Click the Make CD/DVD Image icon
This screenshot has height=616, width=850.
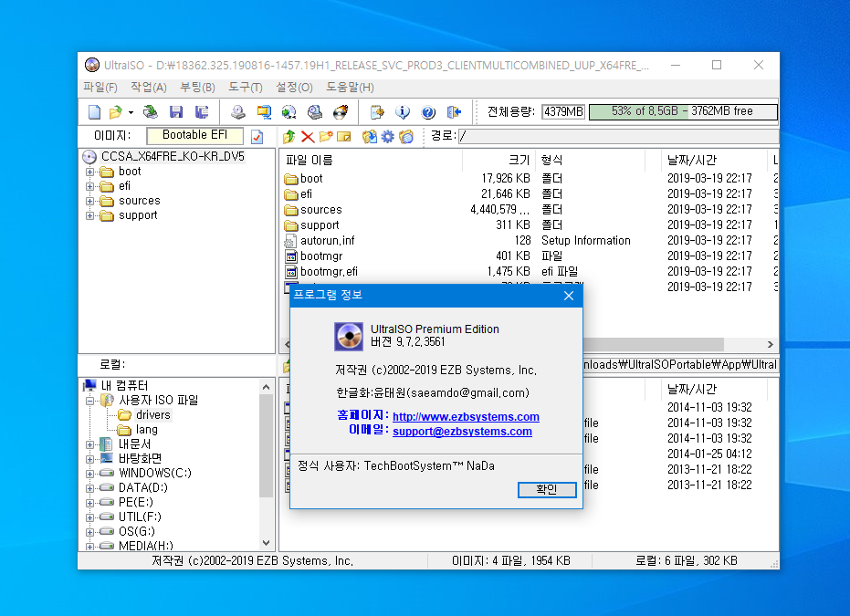237,111
